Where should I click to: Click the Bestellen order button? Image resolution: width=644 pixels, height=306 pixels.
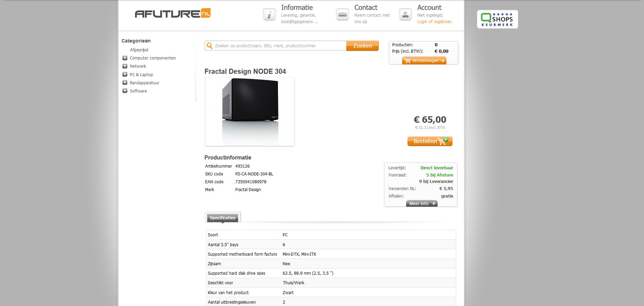pyautogui.click(x=430, y=141)
